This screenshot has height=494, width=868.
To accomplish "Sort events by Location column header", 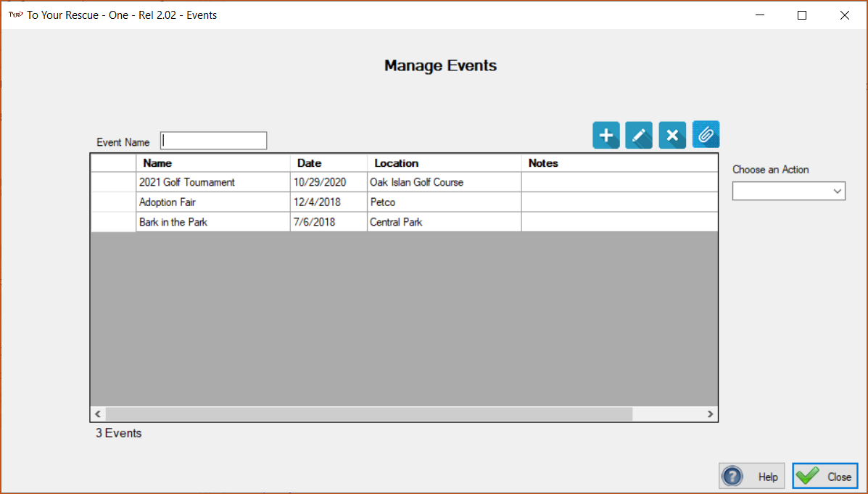I will point(444,162).
